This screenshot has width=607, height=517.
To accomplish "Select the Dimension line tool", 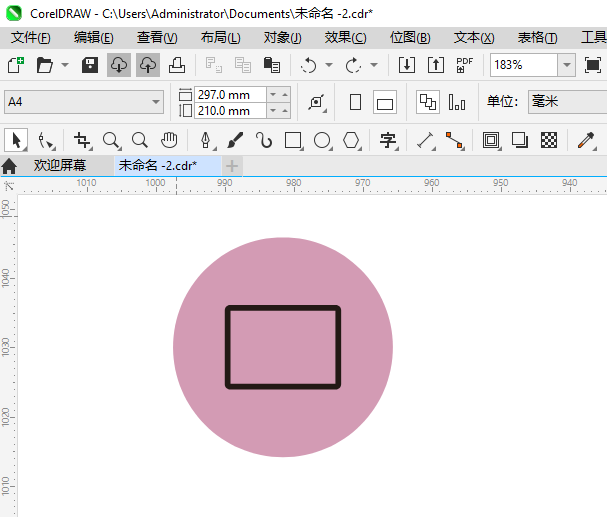I will tap(425, 140).
